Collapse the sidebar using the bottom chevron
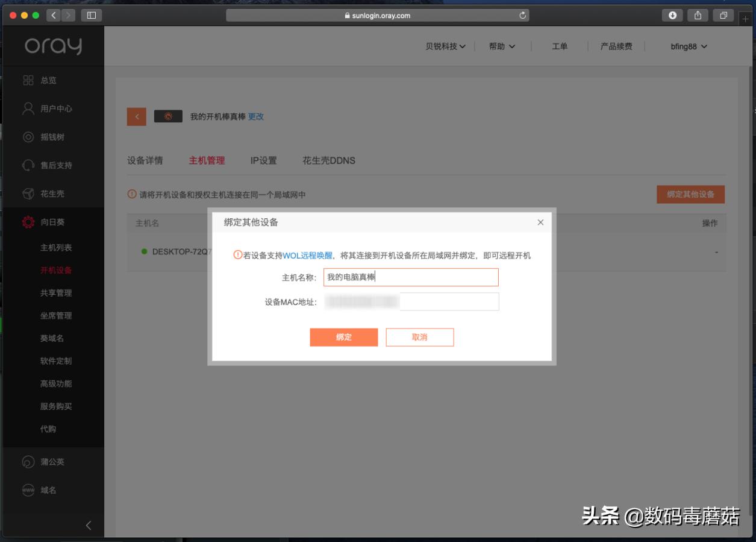The height and width of the screenshot is (542, 756). coord(89,526)
